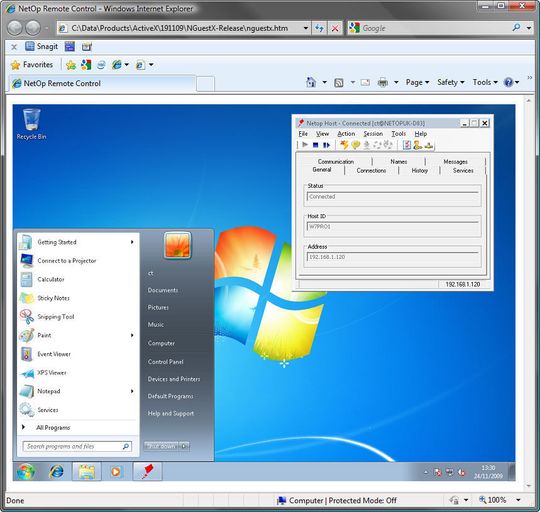Switch to the Connections tab

(371, 170)
